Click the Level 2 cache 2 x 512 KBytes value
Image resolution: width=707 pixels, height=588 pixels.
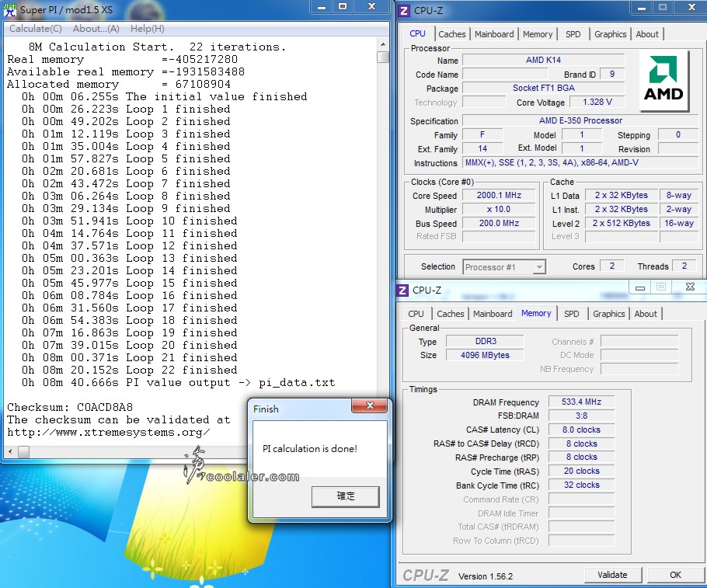coord(622,223)
